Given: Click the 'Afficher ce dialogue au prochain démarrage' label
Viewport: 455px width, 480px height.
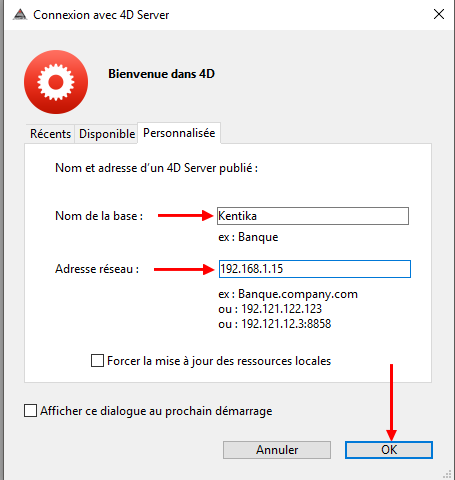Looking at the screenshot, I should pyautogui.click(x=156, y=411).
